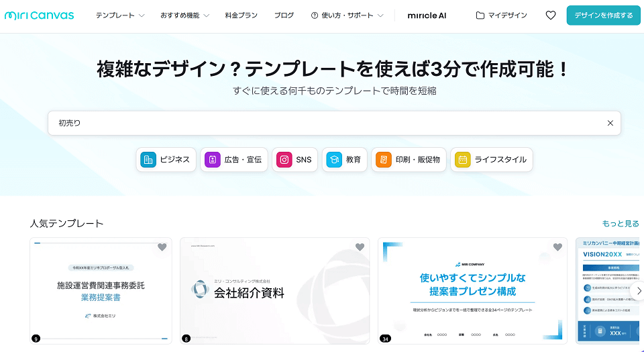This screenshot has height=352, width=644.
Task: Choose the 教育 category chip
Action: tap(344, 160)
